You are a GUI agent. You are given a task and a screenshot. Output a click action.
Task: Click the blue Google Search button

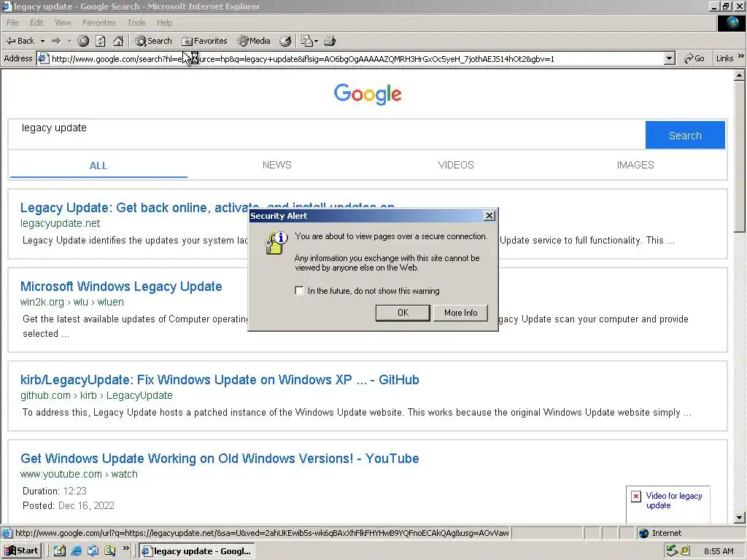pyautogui.click(x=685, y=135)
